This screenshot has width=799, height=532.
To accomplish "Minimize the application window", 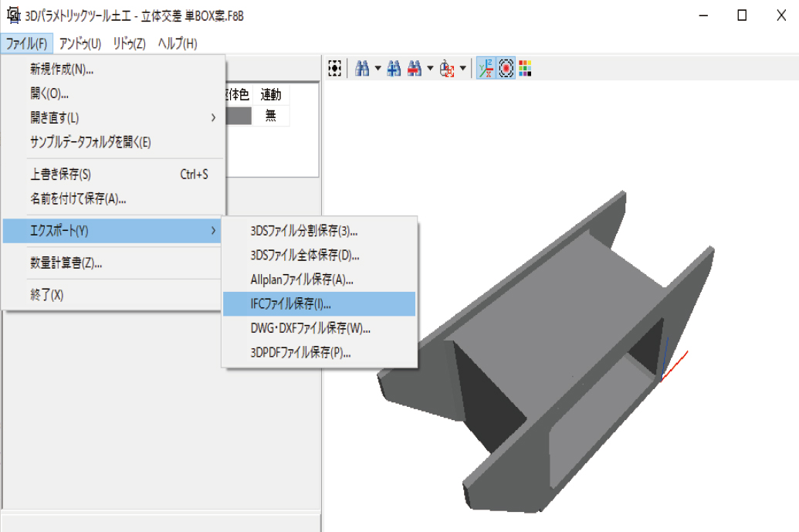I will click(703, 15).
